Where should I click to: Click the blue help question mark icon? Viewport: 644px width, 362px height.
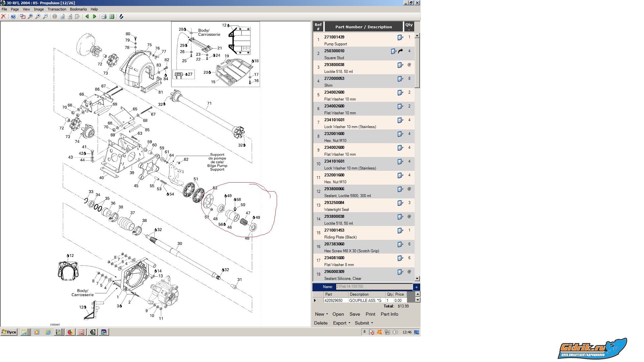(x=13, y=16)
